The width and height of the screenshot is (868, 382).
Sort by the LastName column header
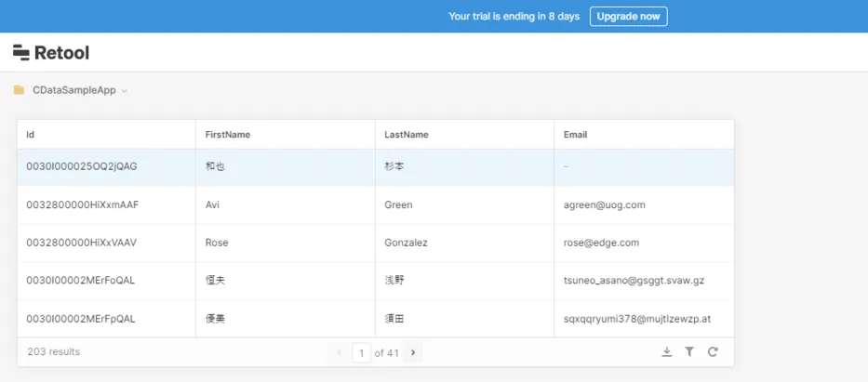pos(407,135)
